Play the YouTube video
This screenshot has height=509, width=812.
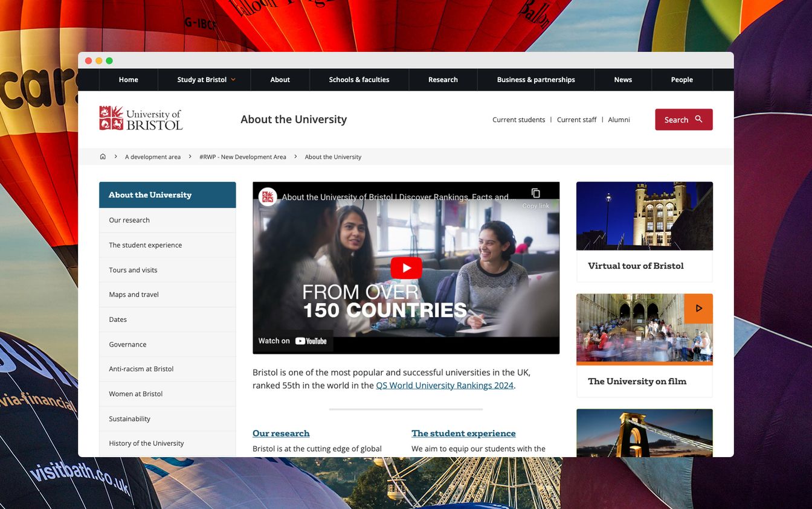coord(406,268)
